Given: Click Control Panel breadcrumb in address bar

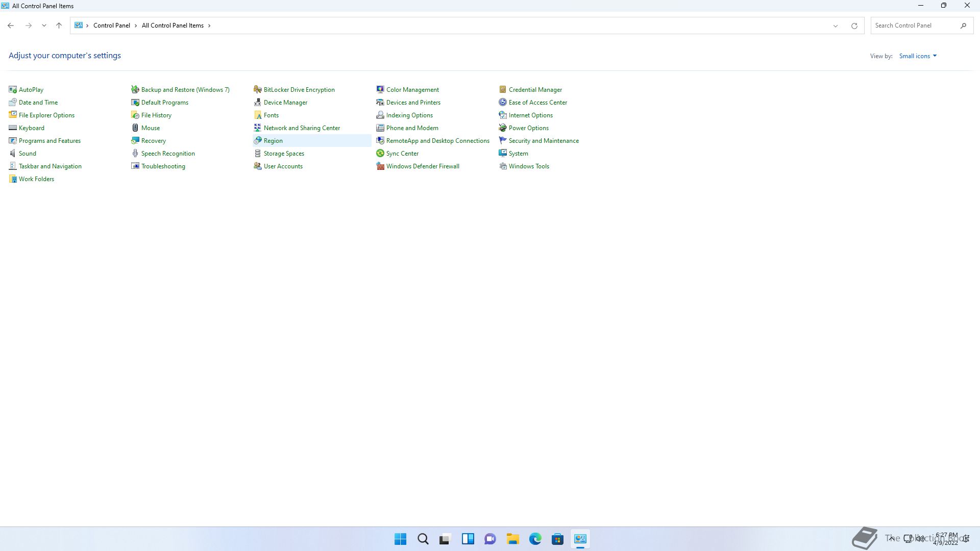Looking at the screenshot, I should tap(111, 26).
